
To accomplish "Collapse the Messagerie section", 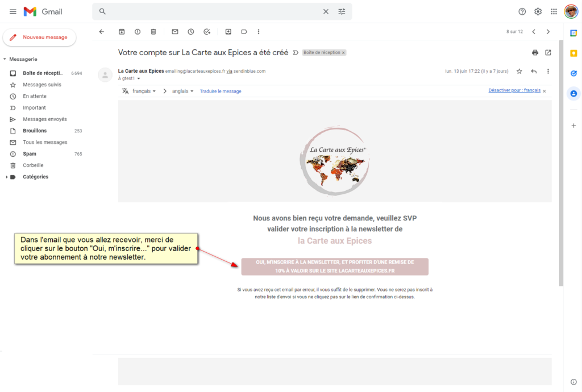I will pyautogui.click(x=5, y=59).
